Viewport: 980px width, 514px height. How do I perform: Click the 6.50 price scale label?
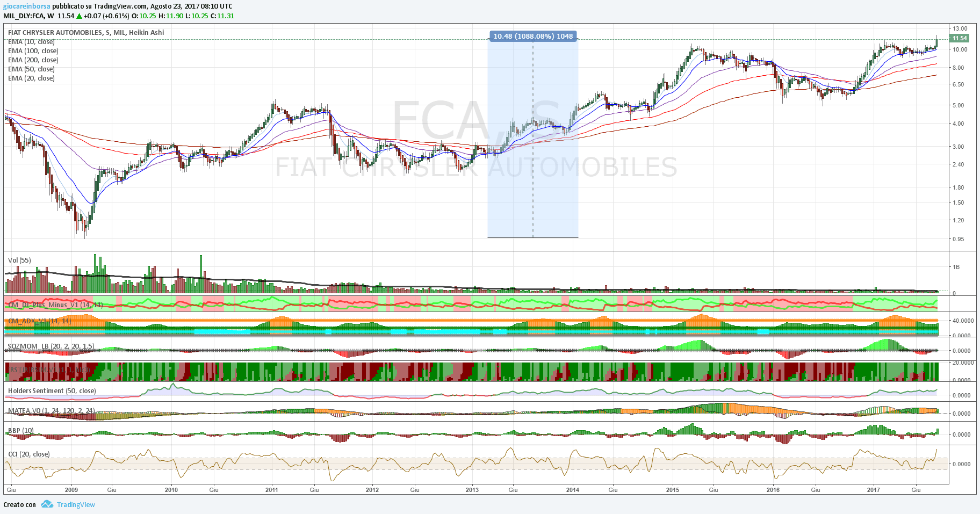click(x=958, y=84)
